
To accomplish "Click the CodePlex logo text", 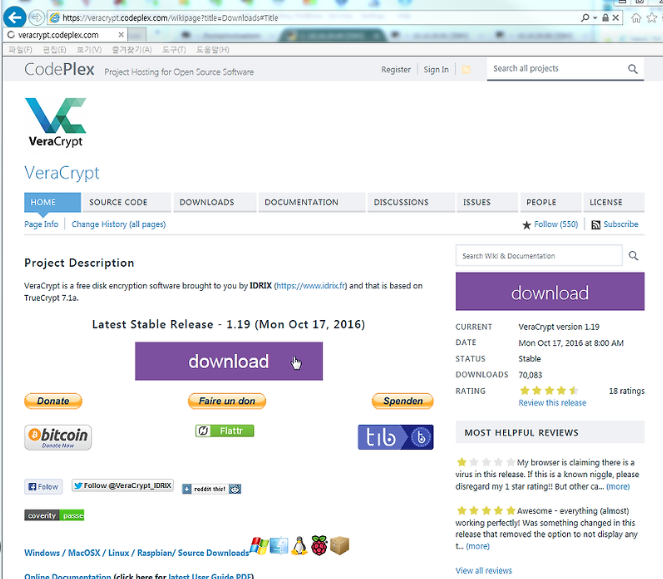I will 59,69.
